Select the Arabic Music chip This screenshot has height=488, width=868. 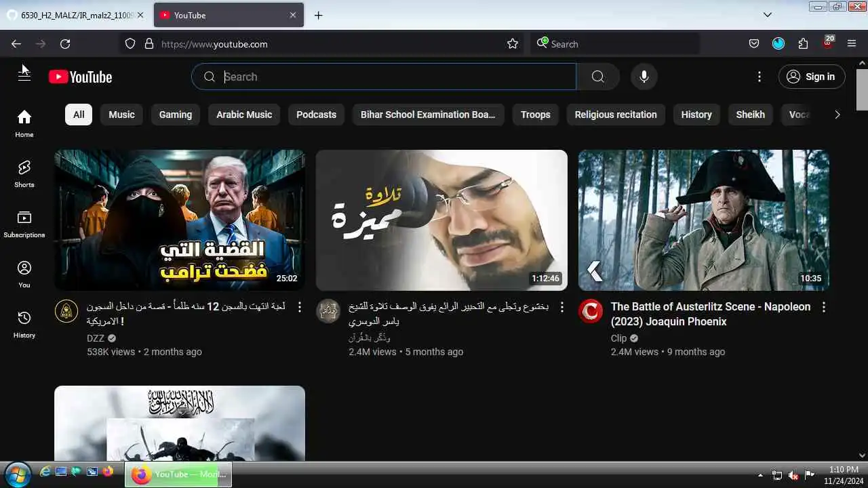(x=244, y=115)
